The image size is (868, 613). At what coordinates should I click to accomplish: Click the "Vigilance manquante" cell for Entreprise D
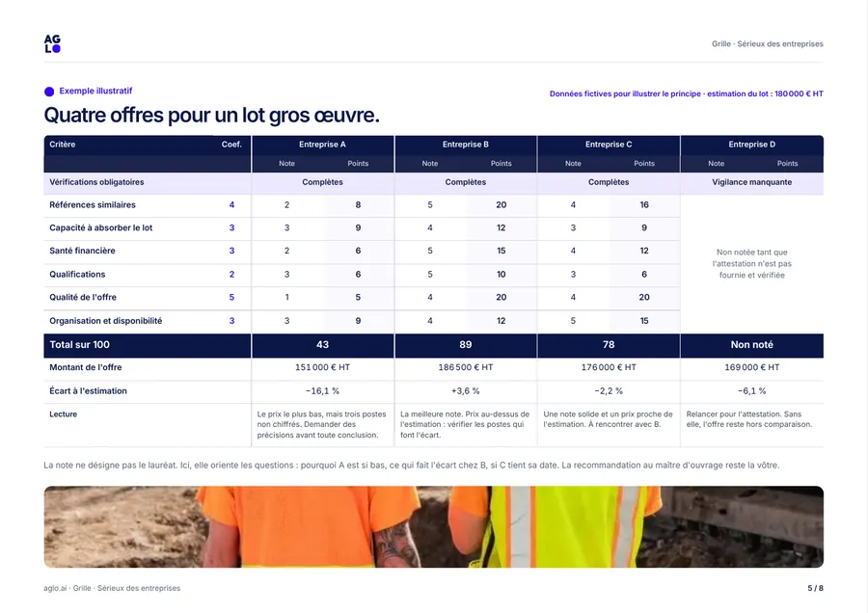coord(751,182)
